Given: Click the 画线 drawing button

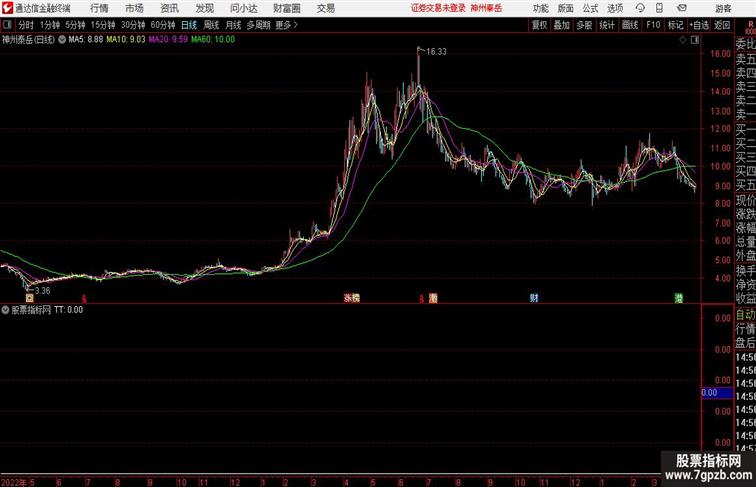Looking at the screenshot, I should (x=630, y=25).
